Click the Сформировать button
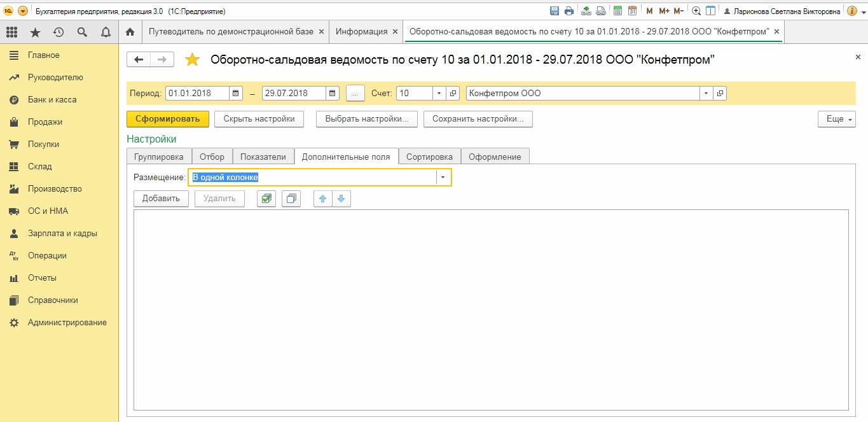 [x=168, y=119]
